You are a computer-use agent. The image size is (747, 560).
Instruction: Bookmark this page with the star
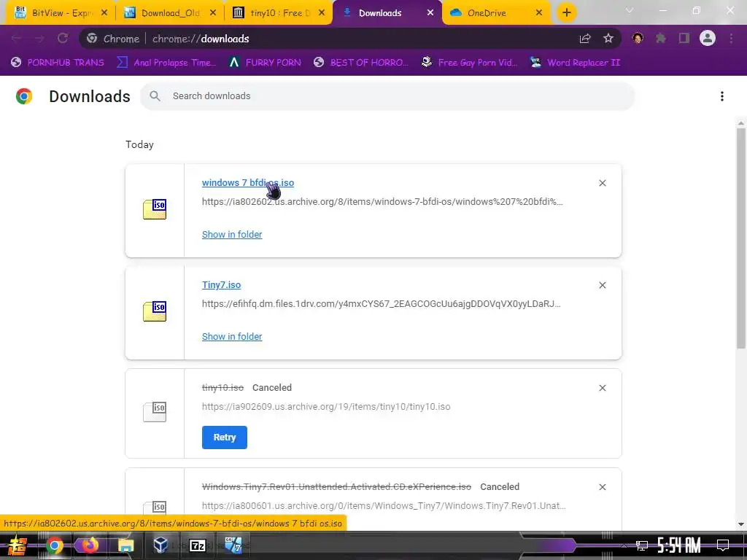pyautogui.click(x=608, y=39)
